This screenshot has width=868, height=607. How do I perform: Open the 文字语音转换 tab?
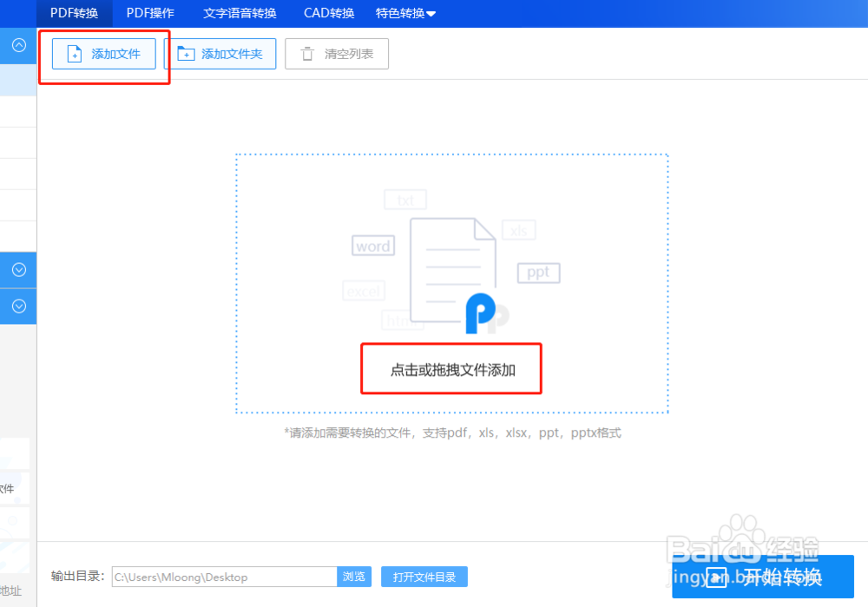tap(240, 13)
